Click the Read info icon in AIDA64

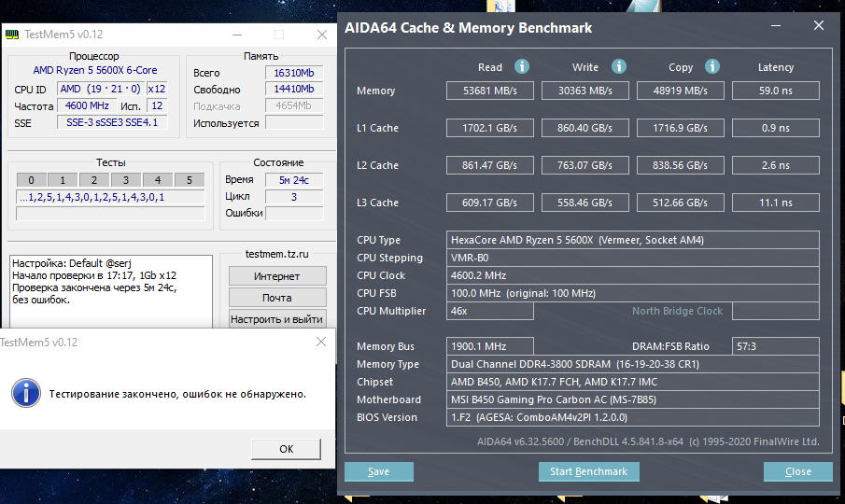tap(522, 66)
